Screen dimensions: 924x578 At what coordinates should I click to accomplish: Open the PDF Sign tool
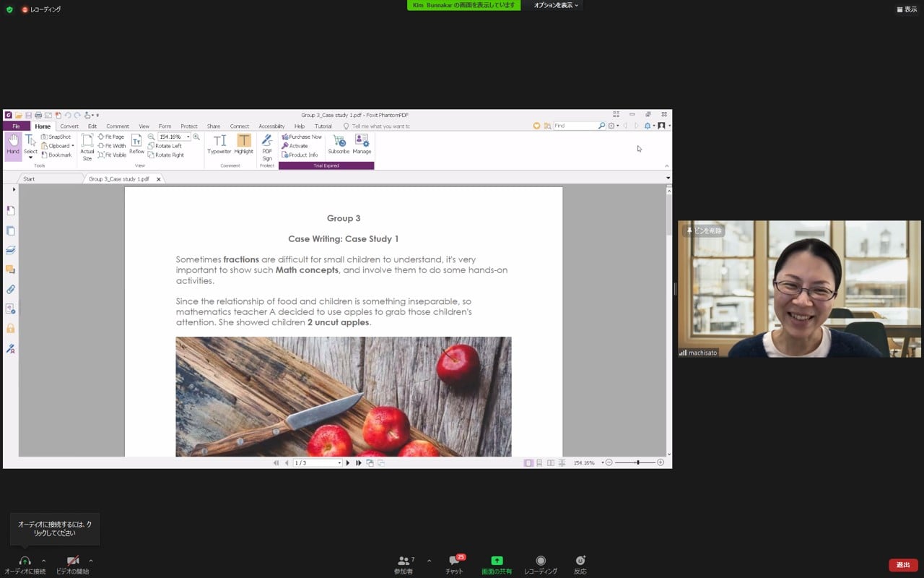267,147
